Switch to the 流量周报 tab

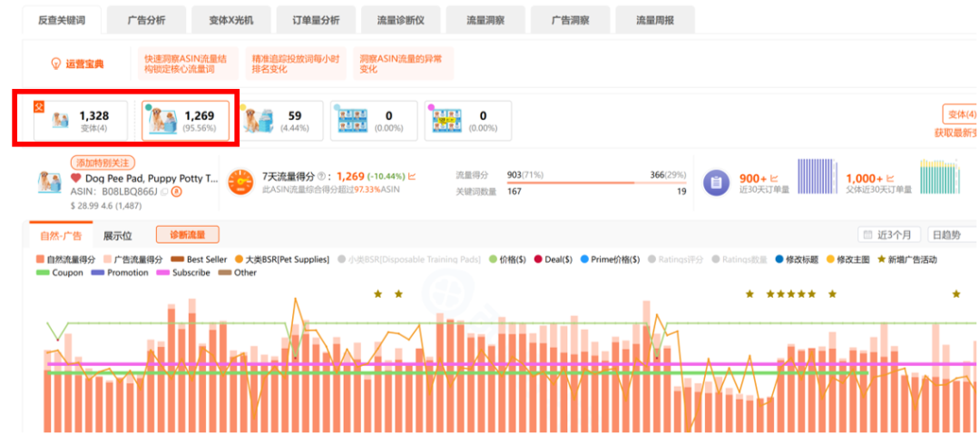[655, 19]
